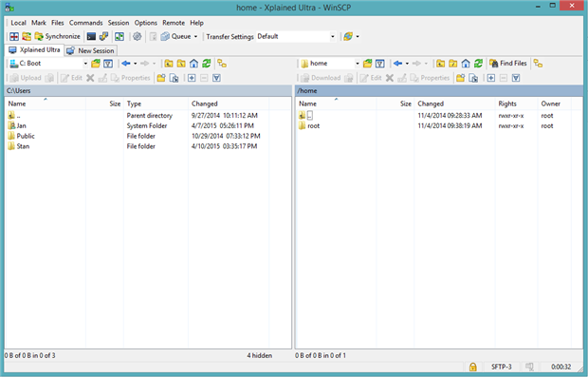Image resolution: width=588 pixels, height=377 pixels.
Task: Click the filter icon in local panel
Action: point(108,64)
